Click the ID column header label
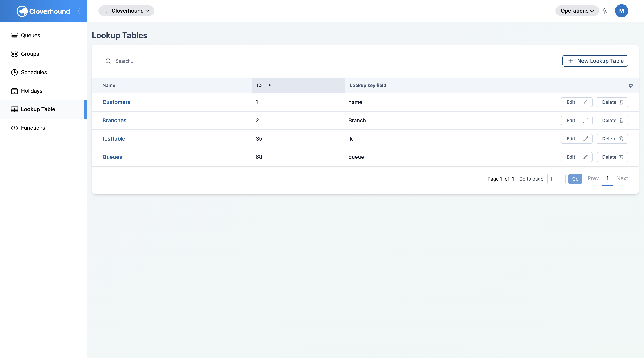This screenshot has width=644, height=358. [x=259, y=86]
